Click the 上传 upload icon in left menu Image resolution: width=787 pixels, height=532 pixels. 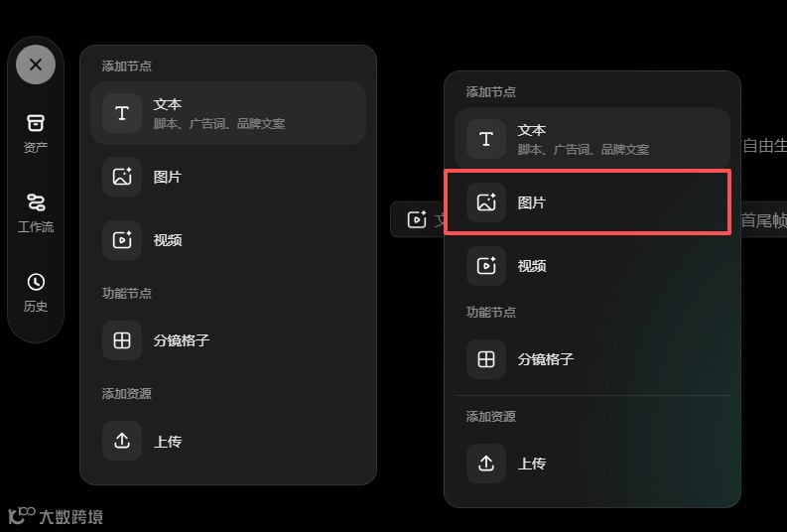pyautogui.click(x=122, y=441)
